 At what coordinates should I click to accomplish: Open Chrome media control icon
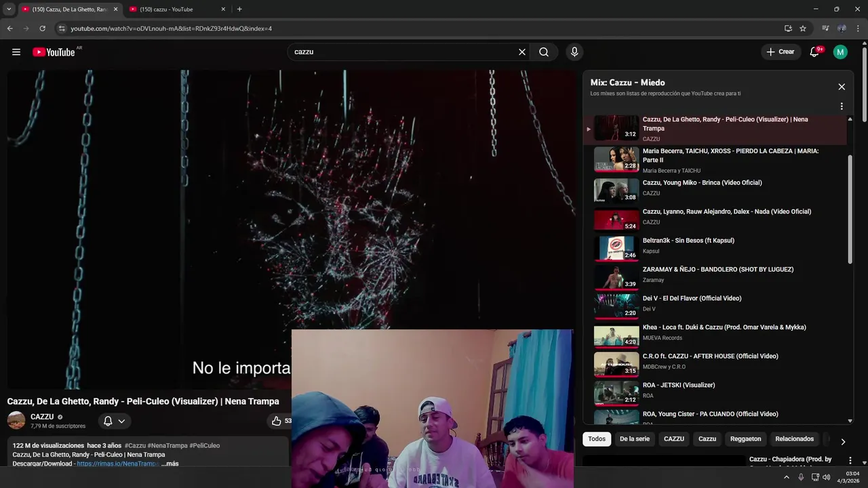(825, 28)
